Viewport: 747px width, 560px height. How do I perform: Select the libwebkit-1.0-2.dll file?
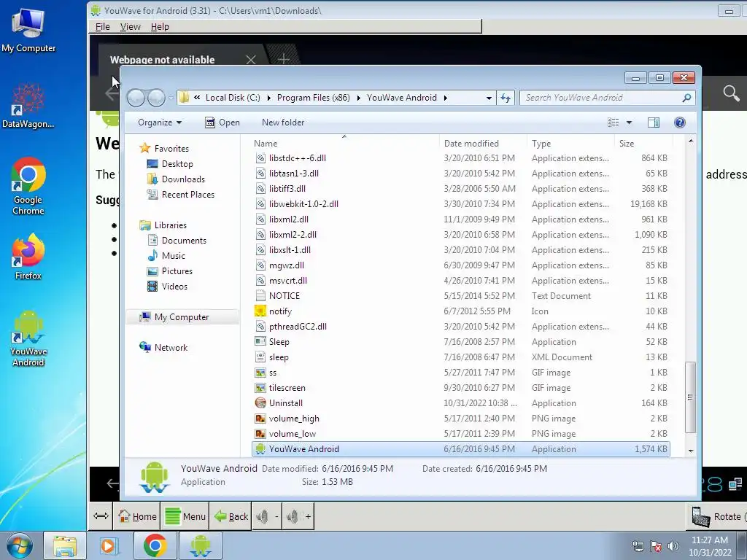point(460,204)
